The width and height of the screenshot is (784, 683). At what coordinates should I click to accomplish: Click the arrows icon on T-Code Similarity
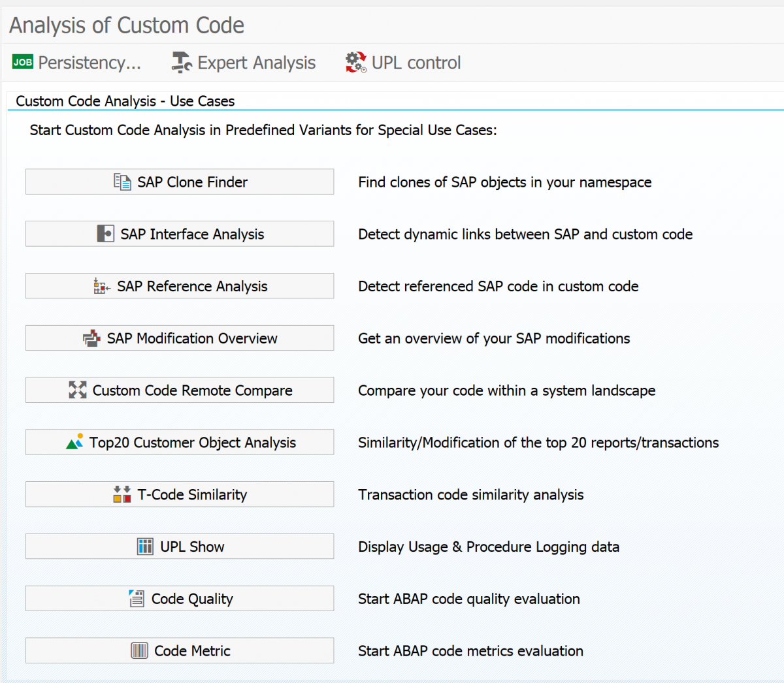tap(122, 494)
